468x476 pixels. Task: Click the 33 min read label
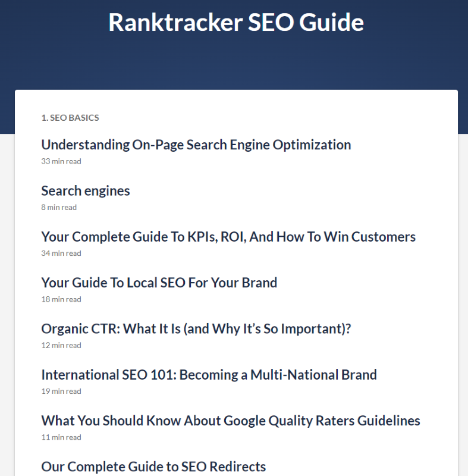pos(61,161)
